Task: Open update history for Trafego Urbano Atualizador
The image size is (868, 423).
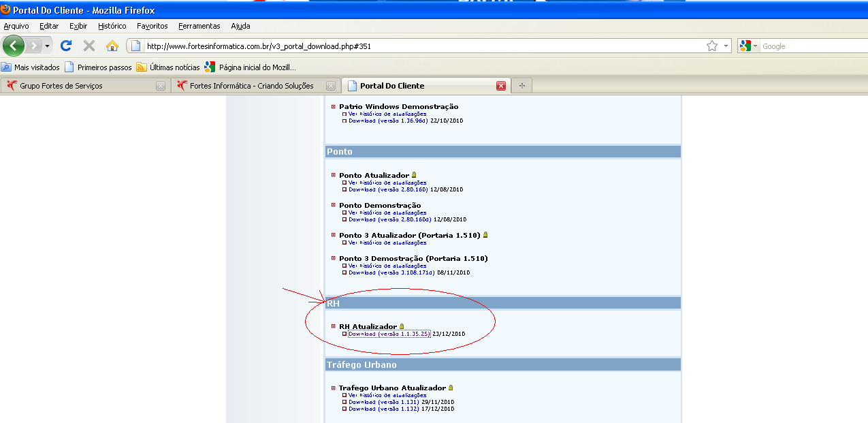Action: tap(387, 395)
